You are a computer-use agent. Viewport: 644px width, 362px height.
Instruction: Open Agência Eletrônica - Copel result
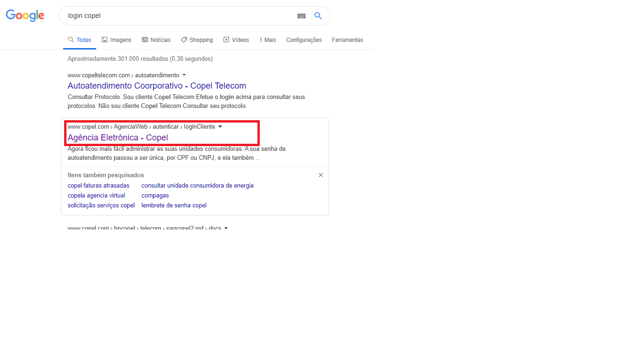coord(118,138)
